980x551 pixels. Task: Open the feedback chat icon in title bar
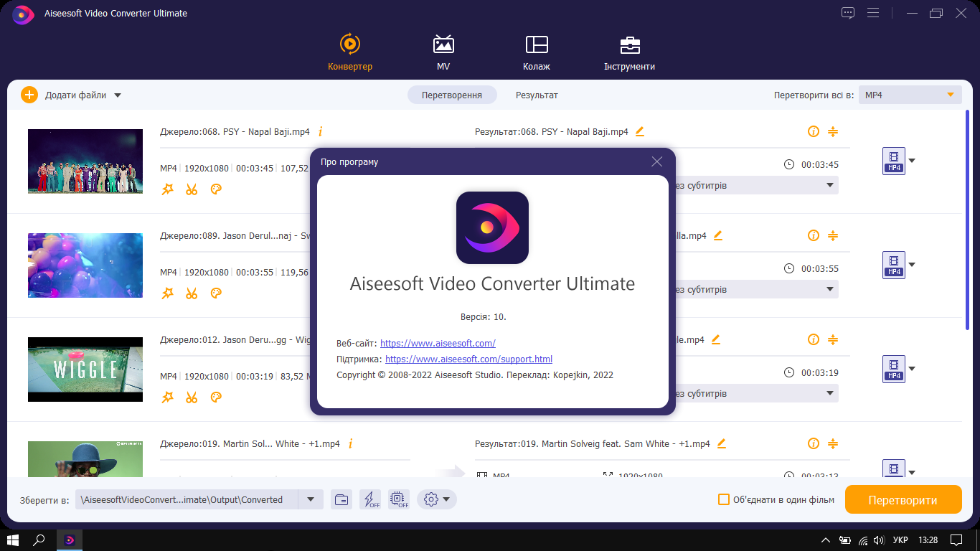coord(848,13)
